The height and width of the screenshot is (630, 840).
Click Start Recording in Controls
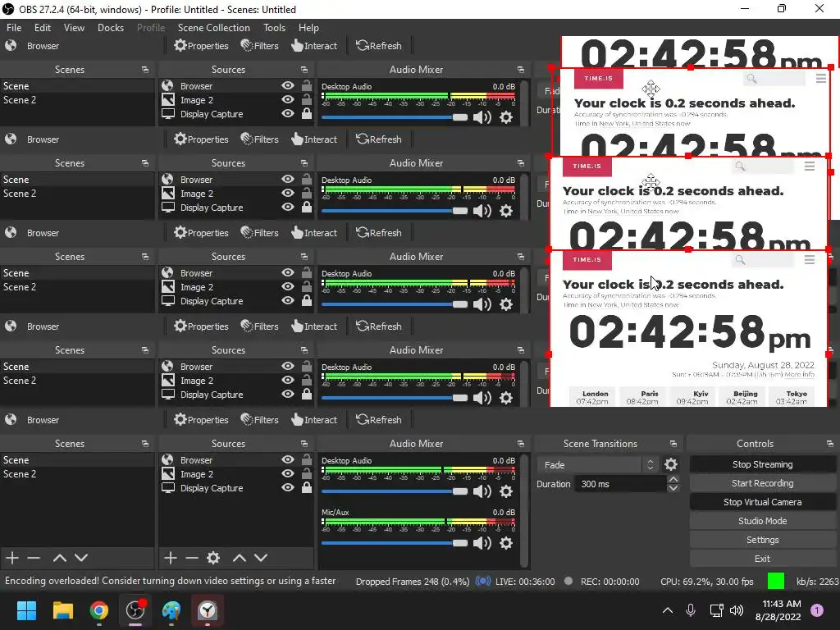(762, 483)
